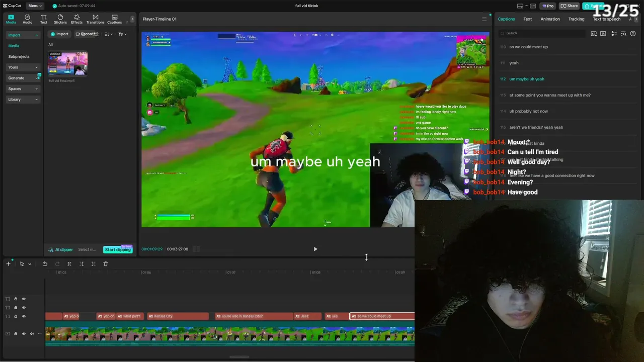Click the view grid icon beside Record
644x362 pixels.
click(x=97, y=34)
